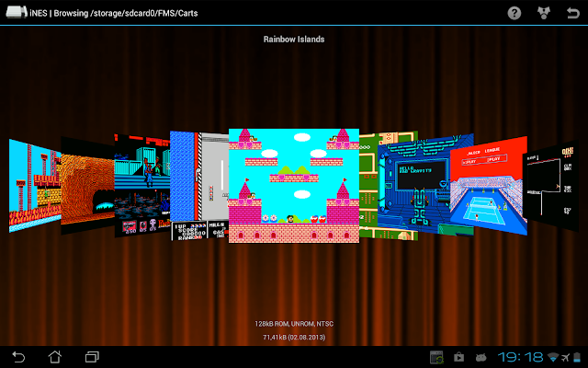This screenshot has height=368, width=588.
Task: Open the Android robot head notification icon
Action: click(x=481, y=358)
